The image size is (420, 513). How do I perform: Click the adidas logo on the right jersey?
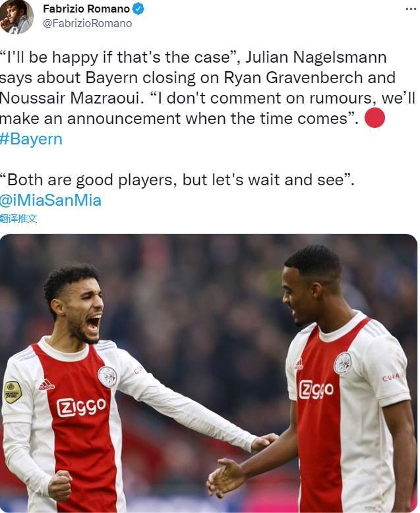[298, 364]
